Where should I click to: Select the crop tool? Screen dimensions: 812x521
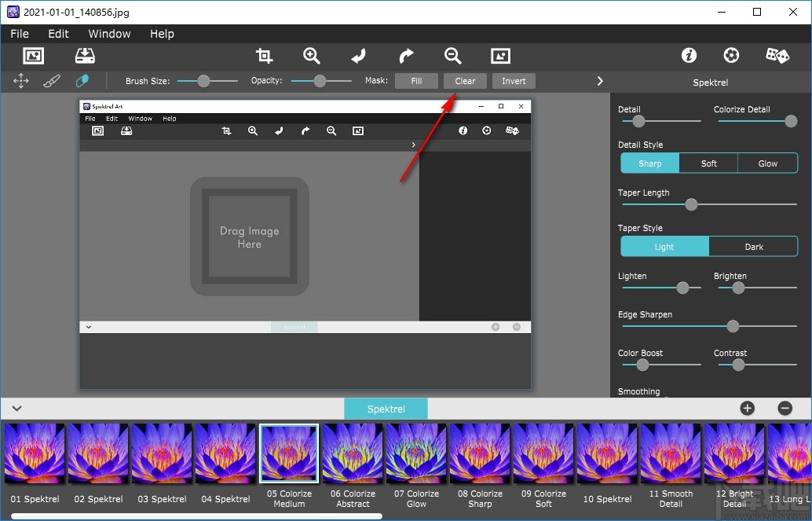tap(264, 56)
